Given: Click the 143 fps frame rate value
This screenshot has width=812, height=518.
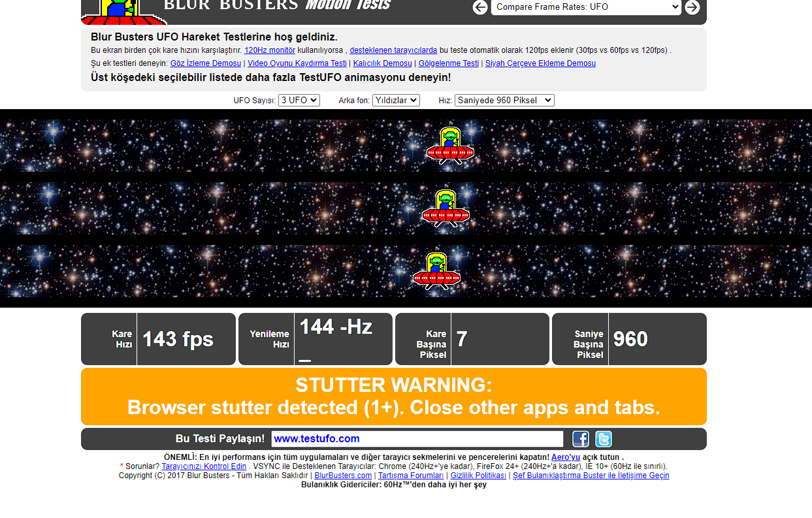Looking at the screenshot, I should (178, 339).
